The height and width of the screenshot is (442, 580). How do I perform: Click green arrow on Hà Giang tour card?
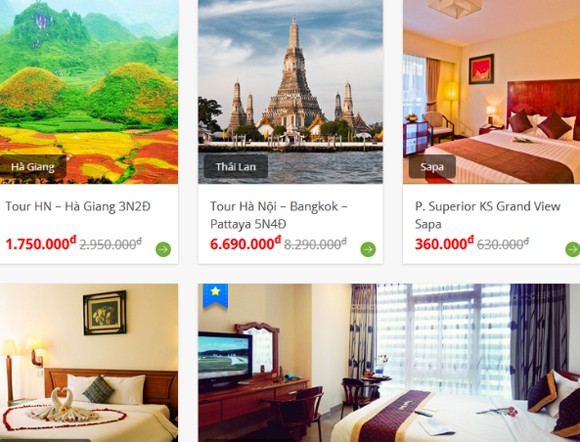point(163,249)
